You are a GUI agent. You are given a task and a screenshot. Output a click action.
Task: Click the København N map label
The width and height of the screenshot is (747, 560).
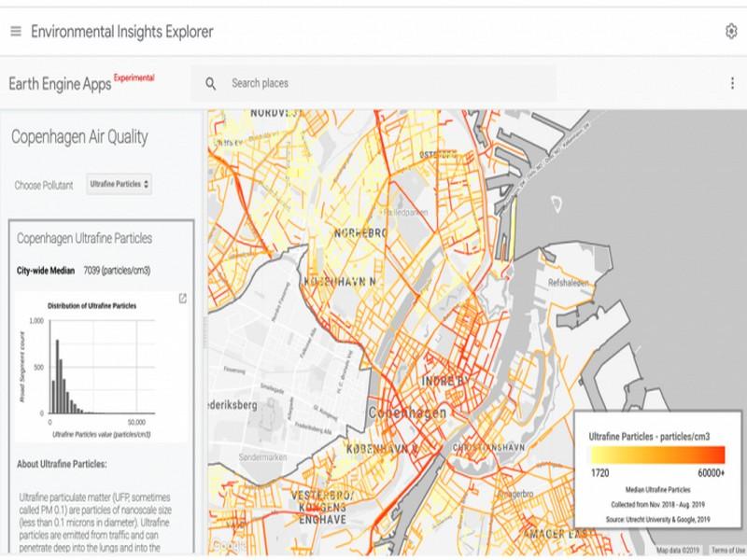pos(340,282)
